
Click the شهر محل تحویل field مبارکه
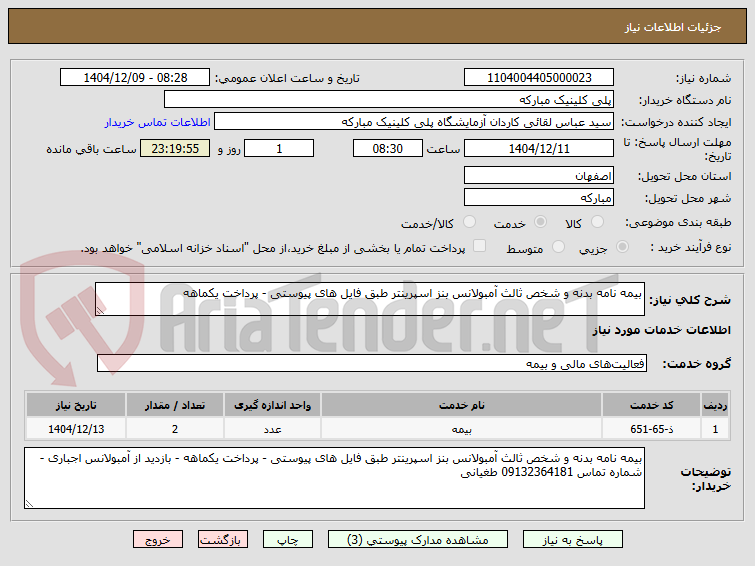click(x=539, y=197)
